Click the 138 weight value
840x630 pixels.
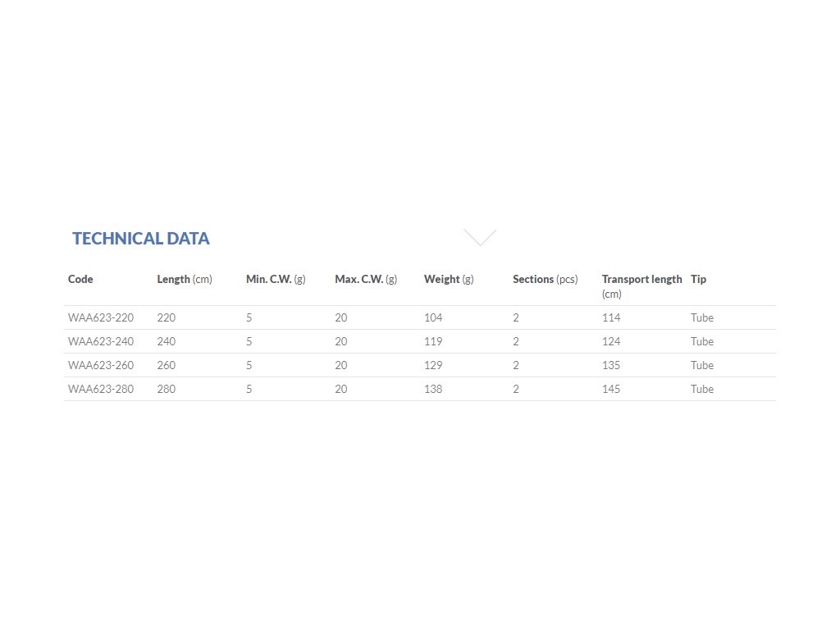(433, 389)
